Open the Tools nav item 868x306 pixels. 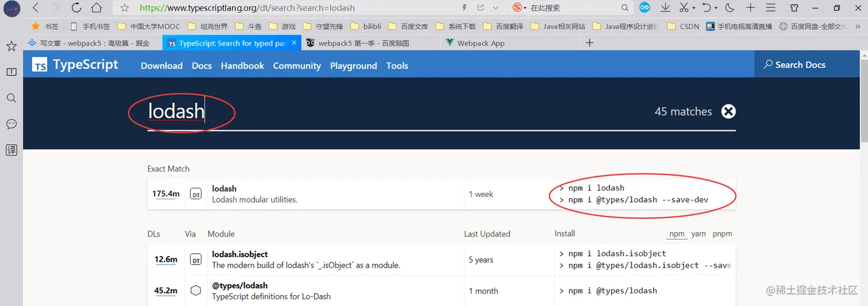point(397,65)
